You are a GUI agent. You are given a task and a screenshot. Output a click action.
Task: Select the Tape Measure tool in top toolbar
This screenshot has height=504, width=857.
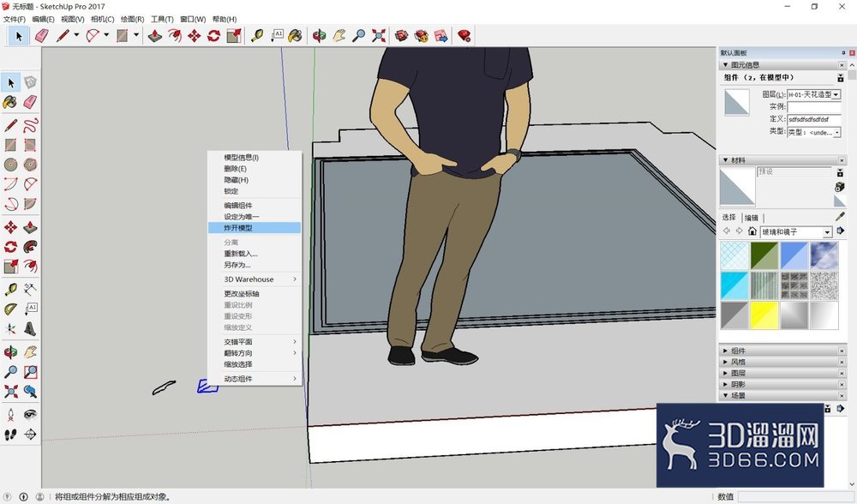click(257, 36)
